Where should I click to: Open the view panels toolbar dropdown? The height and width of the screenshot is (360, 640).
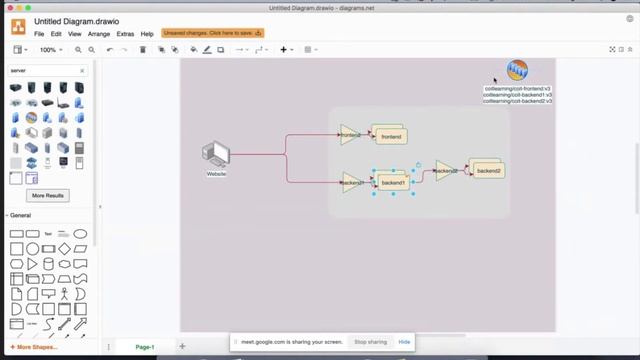point(20,50)
